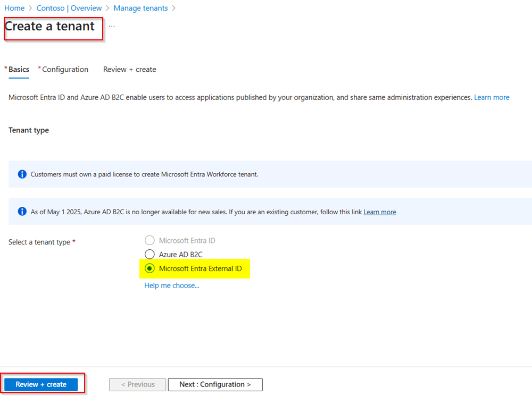Select the Azure AD B2C tenant type
This screenshot has height=396, width=532.
pos(149,254)
